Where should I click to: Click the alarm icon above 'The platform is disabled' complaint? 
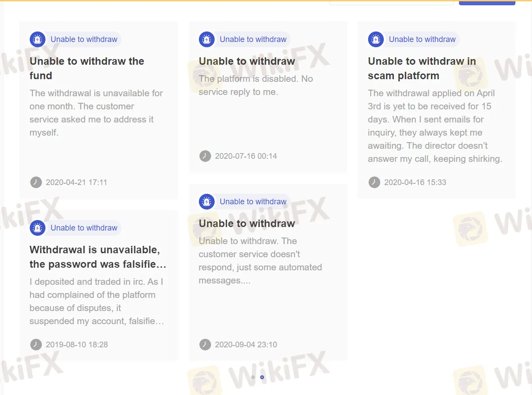(206, 39)
